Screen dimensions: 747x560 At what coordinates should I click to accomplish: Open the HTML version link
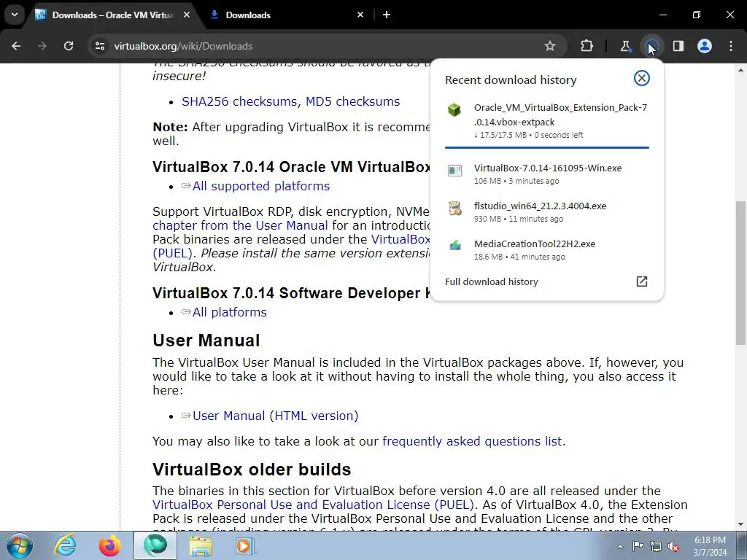pos(314,416)
